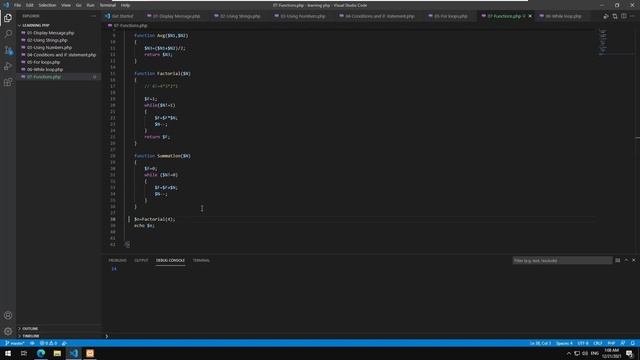Open the Run and Debug view
The width and height of the screenshot is (640, 360).
click(8, 66)
